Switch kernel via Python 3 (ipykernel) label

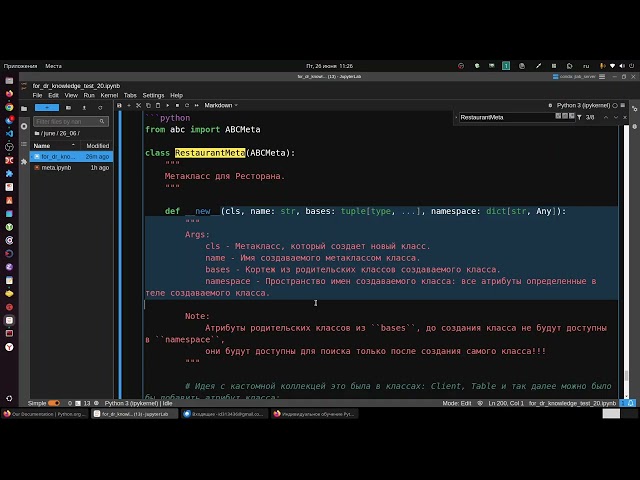[583, 105]
